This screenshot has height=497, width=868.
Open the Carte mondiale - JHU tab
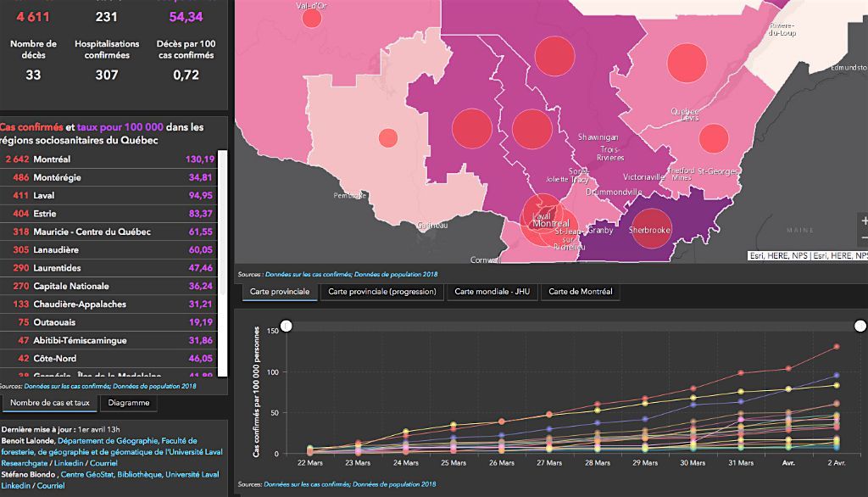[x=492, y=292]
